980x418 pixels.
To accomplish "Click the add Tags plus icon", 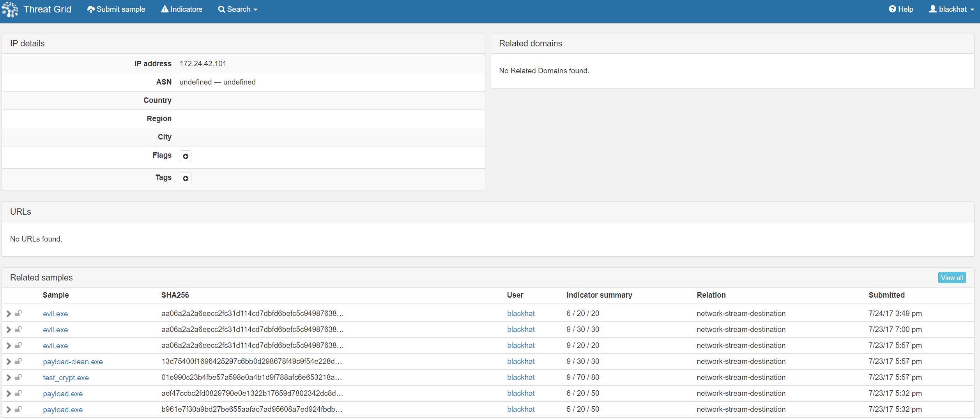I will click(x=186, y=178).
